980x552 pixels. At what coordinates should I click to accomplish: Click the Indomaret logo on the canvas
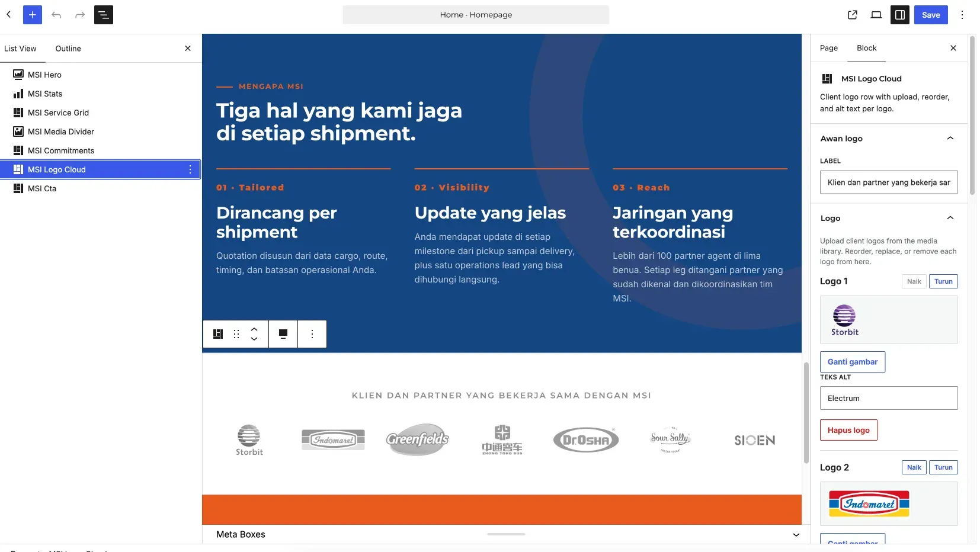coord(333,439)
